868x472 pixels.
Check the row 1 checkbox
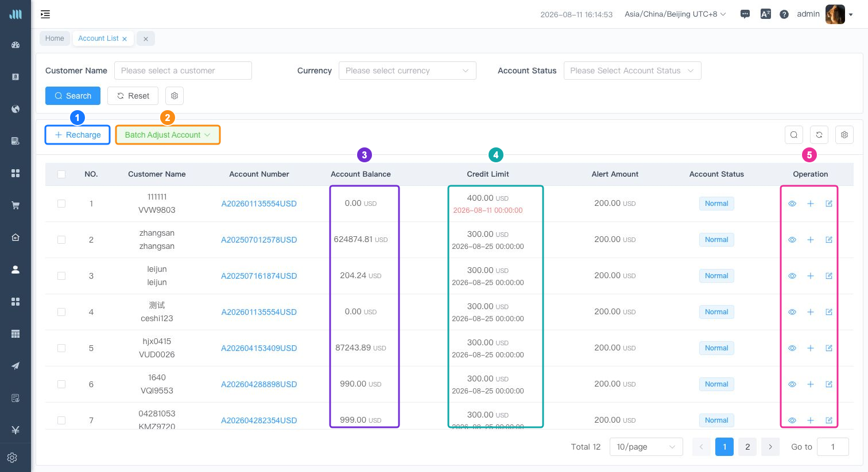(x=61, y=204)
